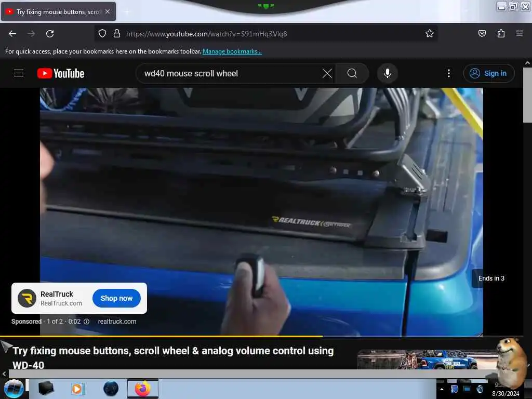Click the page vertical scrollbar thumb

pyautogui.click(x=527, y=95)
